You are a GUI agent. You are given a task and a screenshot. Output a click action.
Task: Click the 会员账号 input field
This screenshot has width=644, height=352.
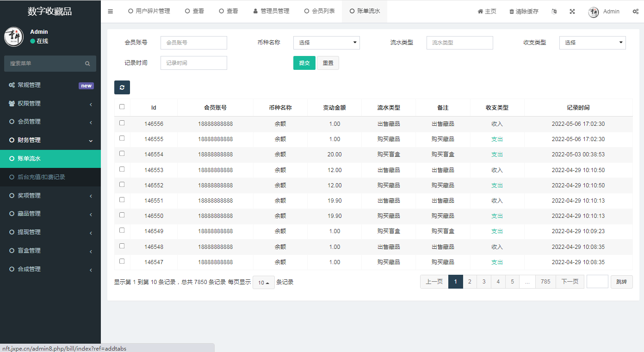194,43
